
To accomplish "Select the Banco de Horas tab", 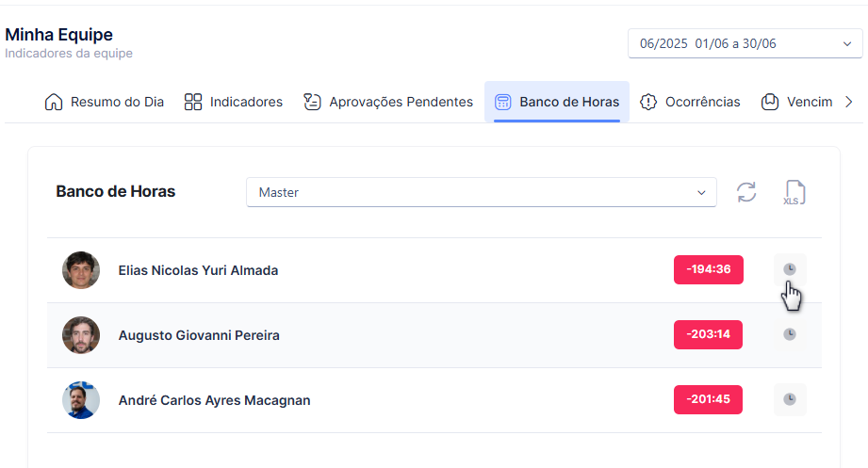I will click(557, 102).
